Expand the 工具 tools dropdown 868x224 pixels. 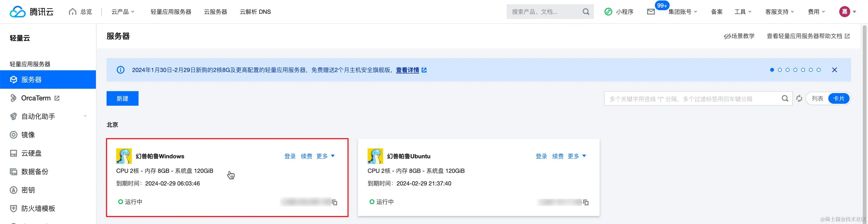point(743,12)
